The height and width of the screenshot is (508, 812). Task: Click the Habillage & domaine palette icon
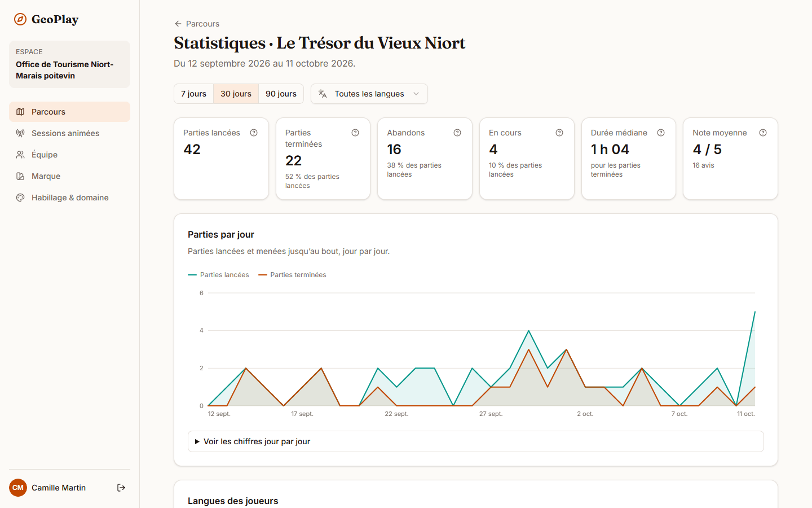tap(20, 198)
